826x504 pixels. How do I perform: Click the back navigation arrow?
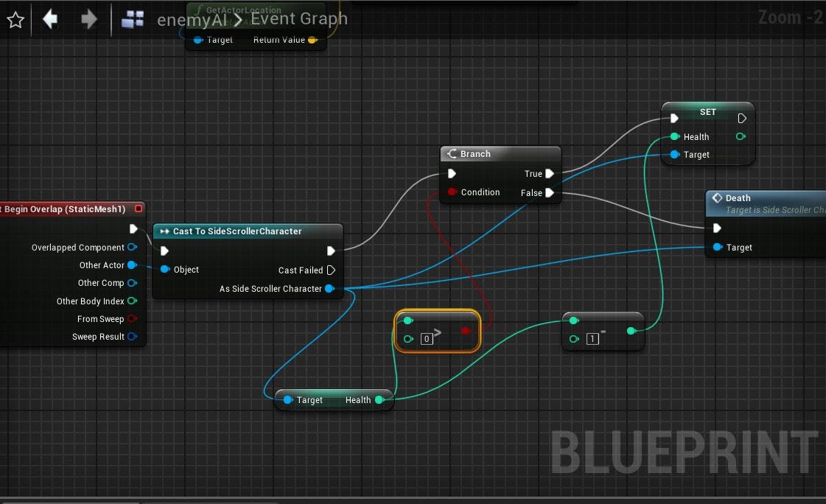click(50, 19)
